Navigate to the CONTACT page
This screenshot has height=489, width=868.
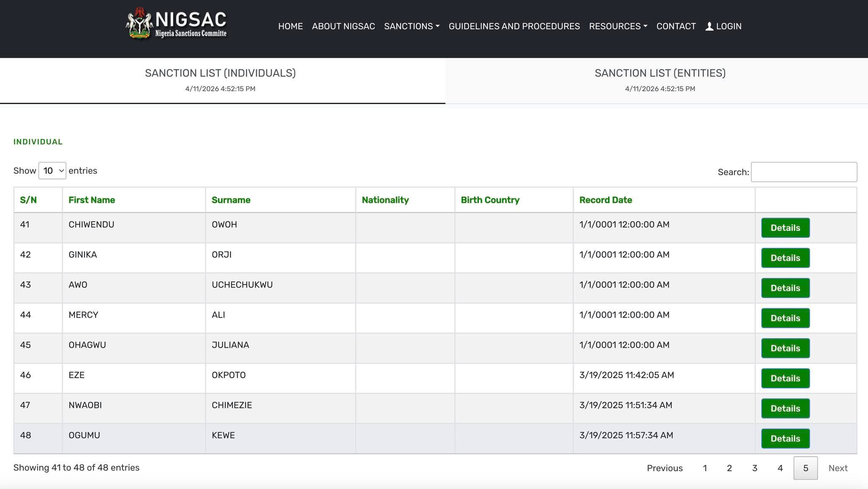[x=676, y=26]
